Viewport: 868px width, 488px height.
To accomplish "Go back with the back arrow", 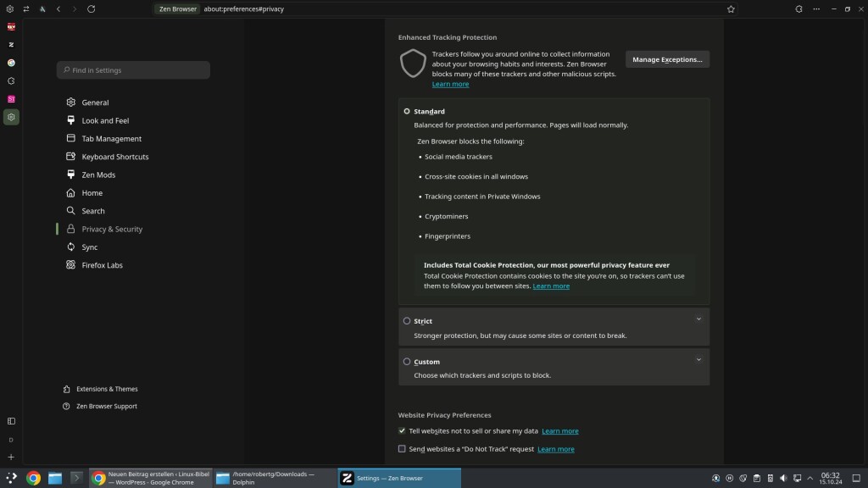I will pos(58,8).
